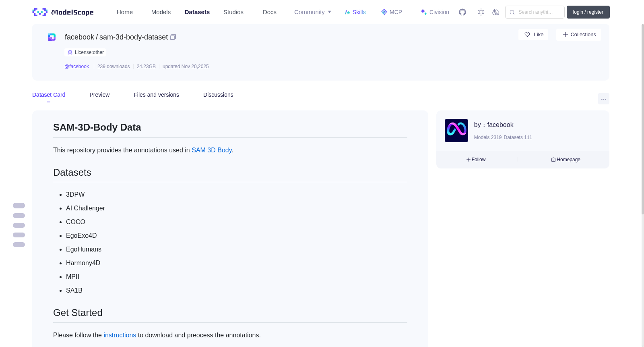Open the Docs menu item
Image resolution: width=644 pixels, height=347 pixels.
point(270,12)
